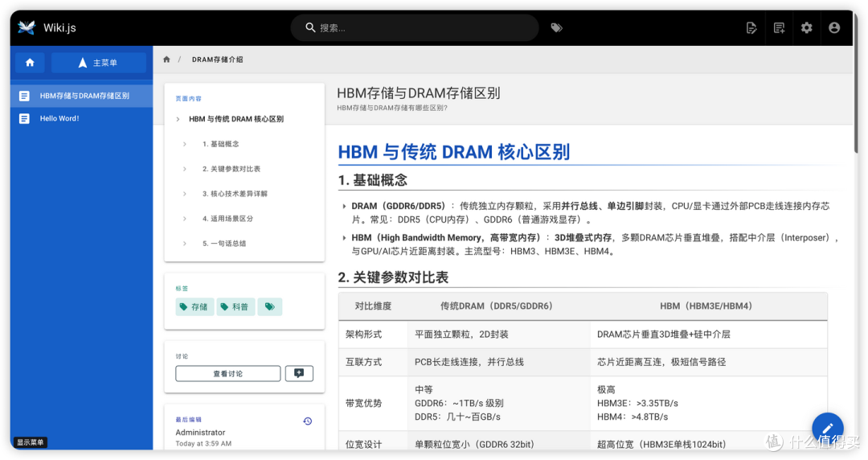Click the search magnifier icon
868x460 pixels.
[x=310, y=27]
